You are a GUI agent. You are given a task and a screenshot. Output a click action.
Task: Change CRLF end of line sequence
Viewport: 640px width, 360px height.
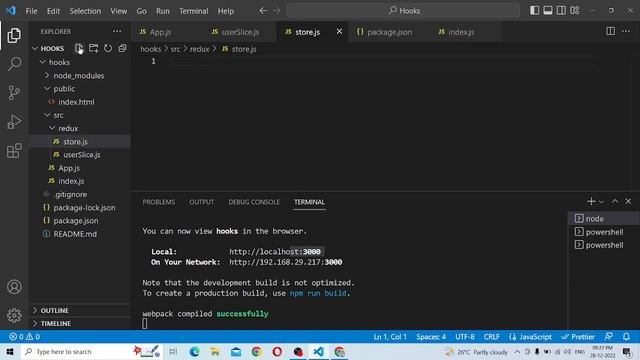point(491,337)
